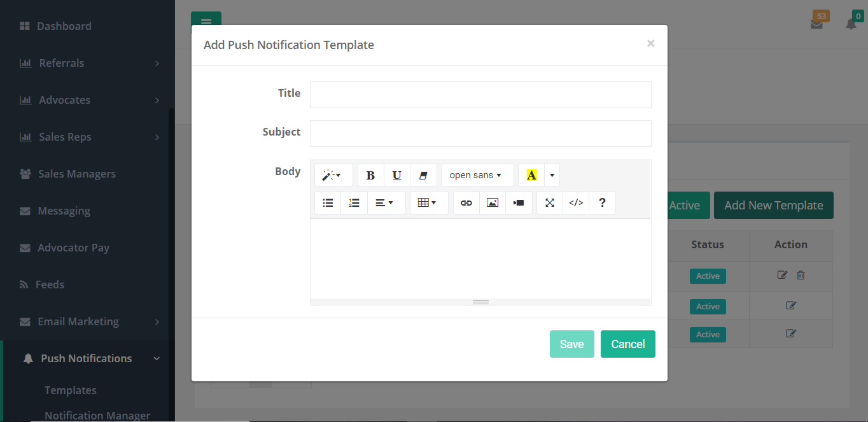This screenshot has height=422, width=868.
Task: Toggle fullscreen editor mode
Action: coord(550,203)
